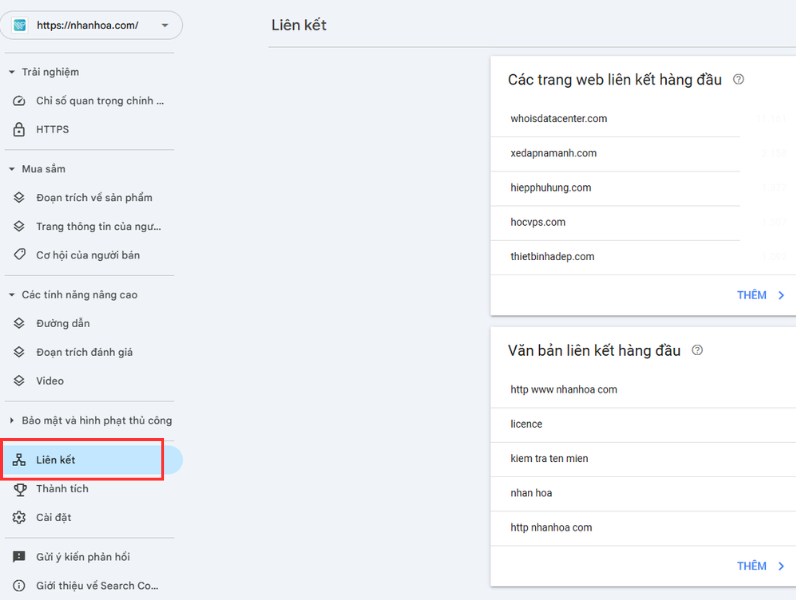The height and width of the screenshot is (600, 800).
Task: Click the Thành tích trophy icon
Action: coord(18,489)
